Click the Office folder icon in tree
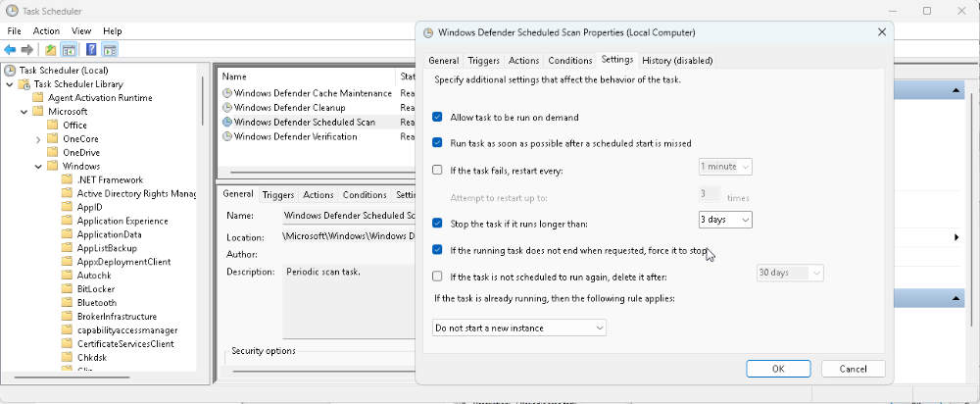The image size is (980, 404). coord(53,126)
